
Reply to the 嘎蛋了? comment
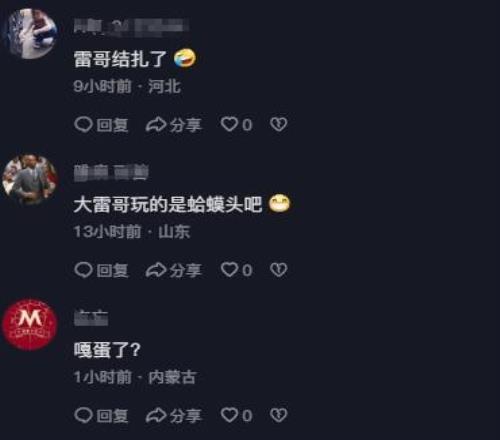[101, 416]
